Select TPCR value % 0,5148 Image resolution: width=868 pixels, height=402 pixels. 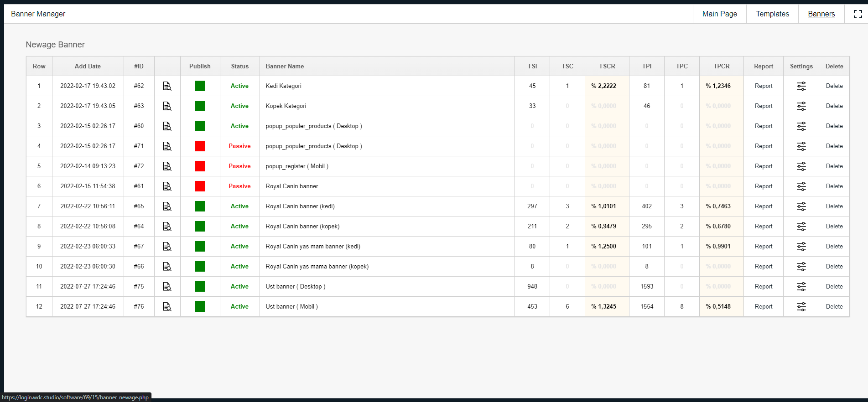[718, 307]
